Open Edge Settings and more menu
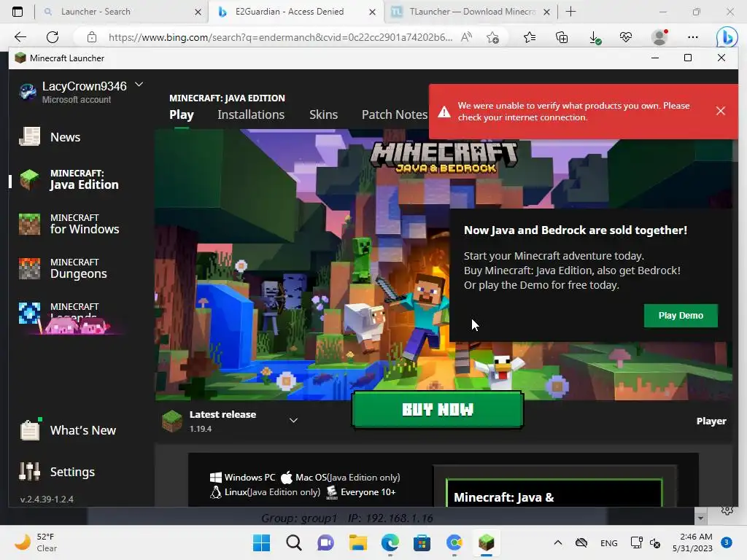 [693, 37]
